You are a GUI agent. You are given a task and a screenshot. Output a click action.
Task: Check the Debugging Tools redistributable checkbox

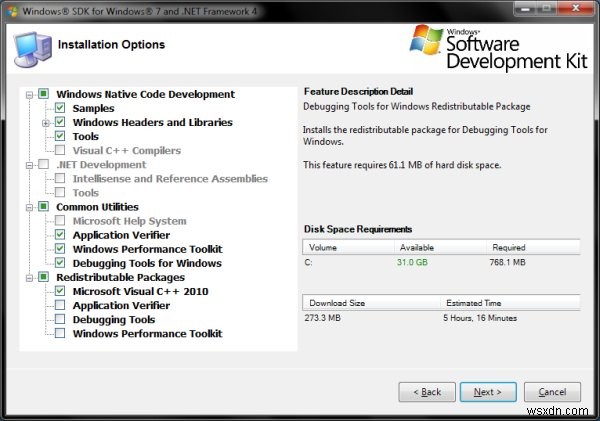click(x=60, y=319)
